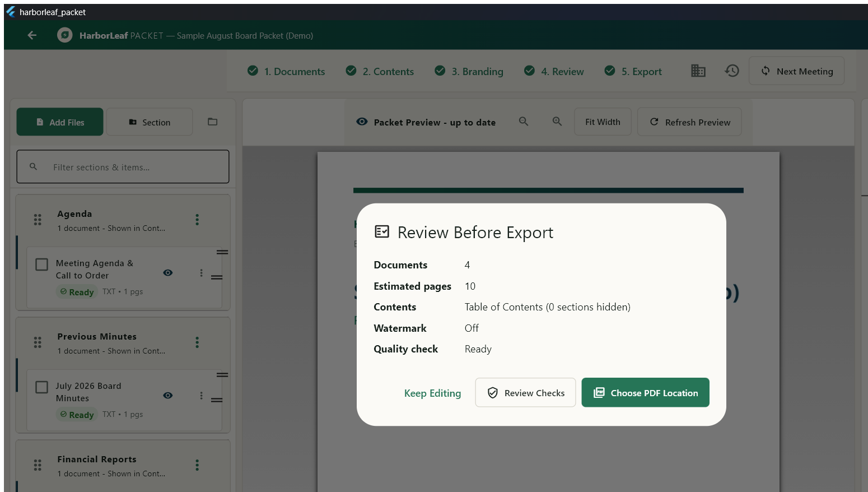Go back with the arrow icon
Screen dimensions: 868x492
point(32,35)
